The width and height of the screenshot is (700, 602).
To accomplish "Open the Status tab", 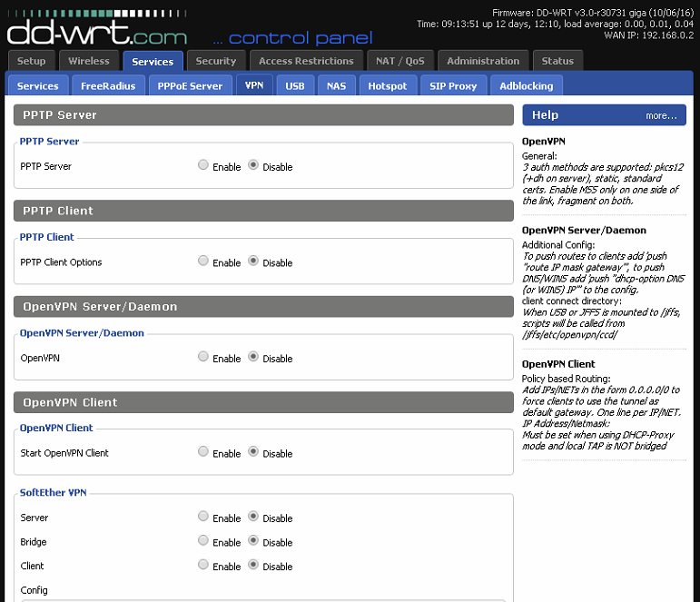I will 557,61.
